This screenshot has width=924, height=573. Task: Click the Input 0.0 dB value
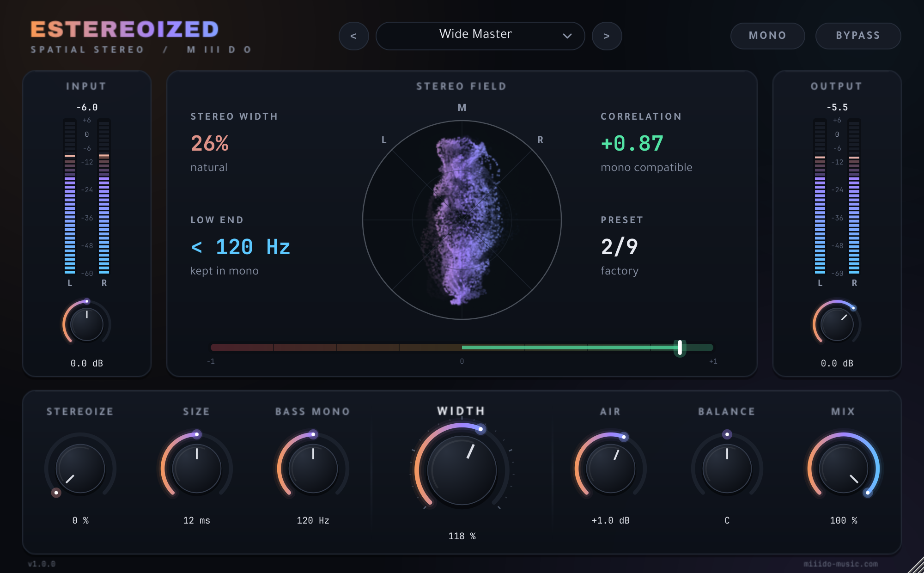coord(87,363)
